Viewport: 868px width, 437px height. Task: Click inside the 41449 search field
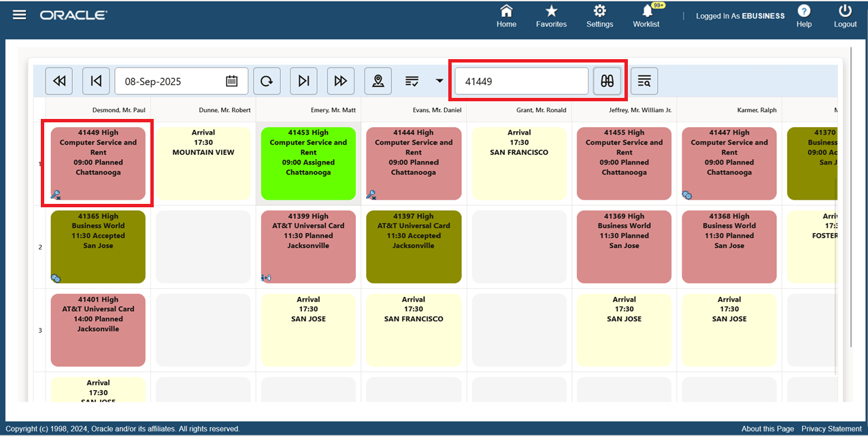(x=520, y=80)
